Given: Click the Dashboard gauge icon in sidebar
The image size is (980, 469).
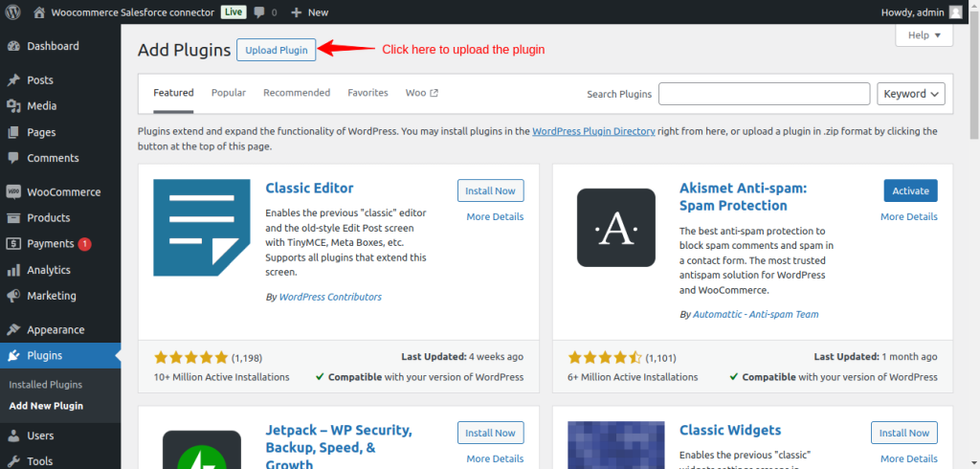Looking at the screenshot, I should tap(13, 46).
